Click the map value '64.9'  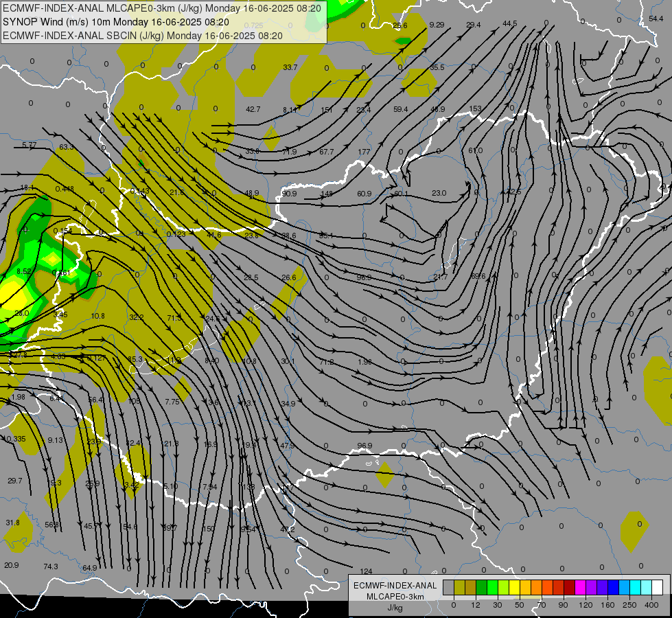[x=89, y=568]
